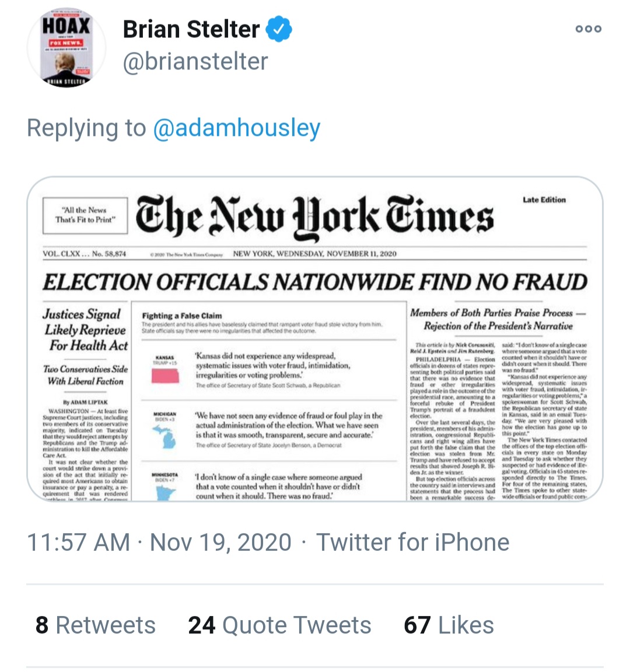Tap the Fighting a False Claim heading
Viewport: 630px width, 672px height.
[182, 316]
